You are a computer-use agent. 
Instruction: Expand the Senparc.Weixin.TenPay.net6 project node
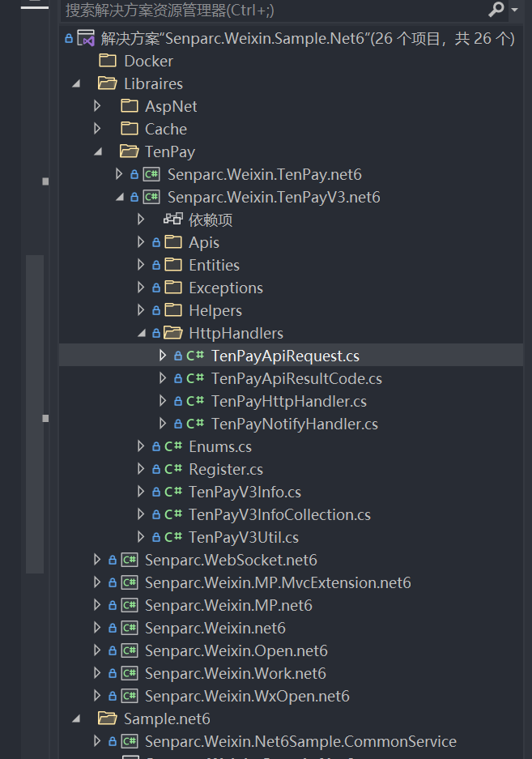coord(119,173)
